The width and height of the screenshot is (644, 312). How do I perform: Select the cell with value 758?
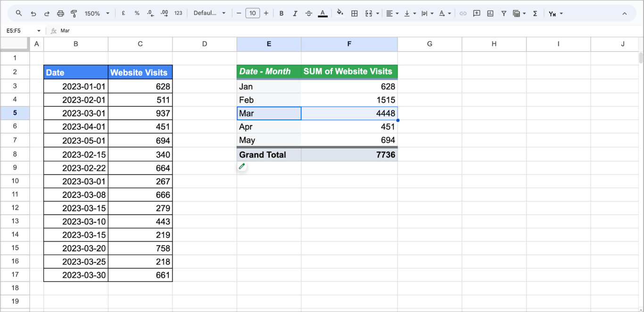tap(140, 248)
